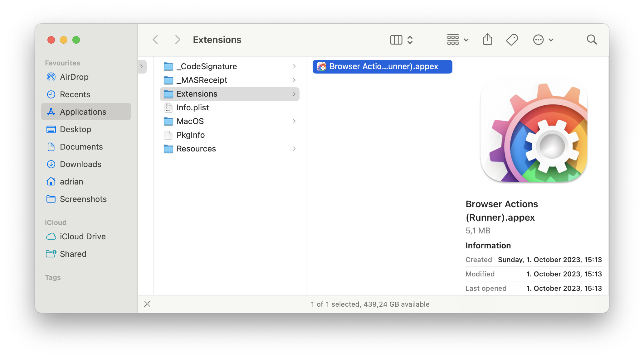Open the MacOS folder
The width and height of the screenshot is (644, 359).
(190, 121)
